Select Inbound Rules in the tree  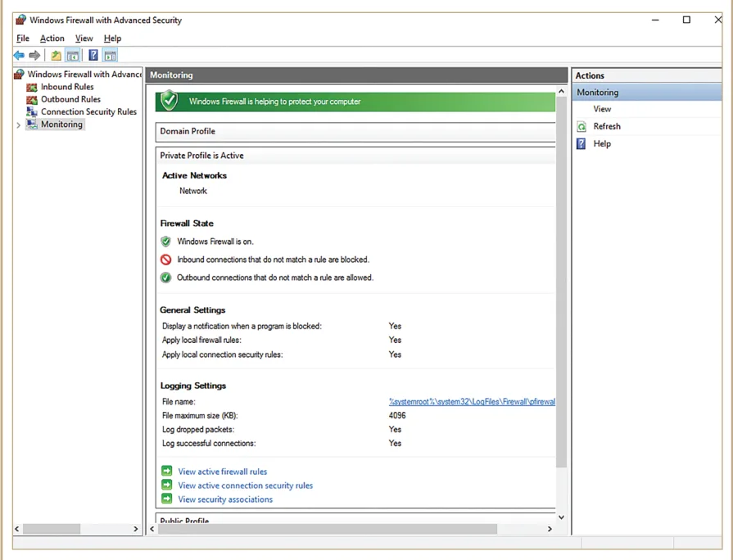(67, 87)
